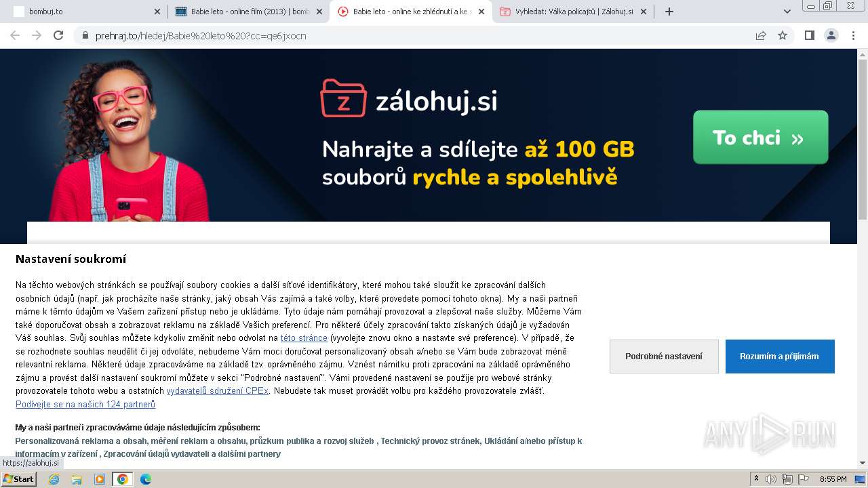This screenshot has height=488, width=868.
Task: Open File Explorer from the taskbar
Action: coord(77,479)
